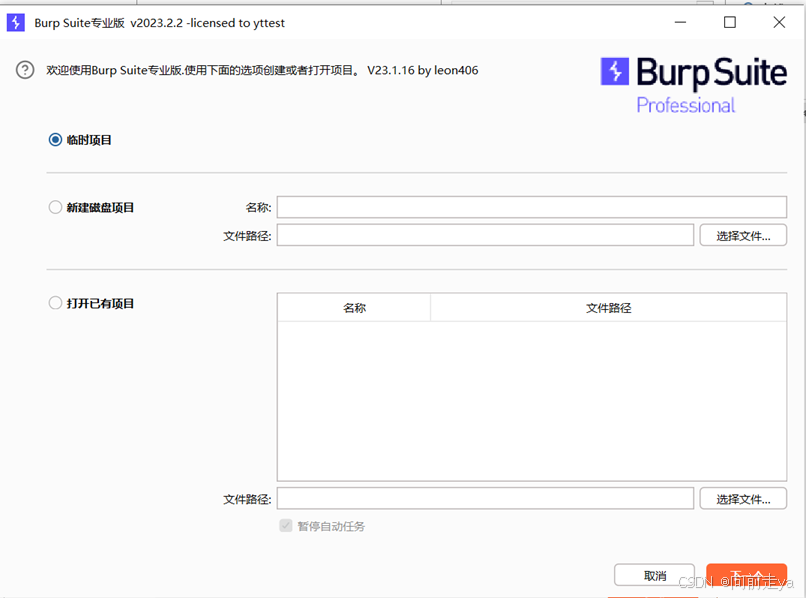Click the 文件路径 column header in table
This screenshot has height=598, width=806.
[x=609, y=308]
